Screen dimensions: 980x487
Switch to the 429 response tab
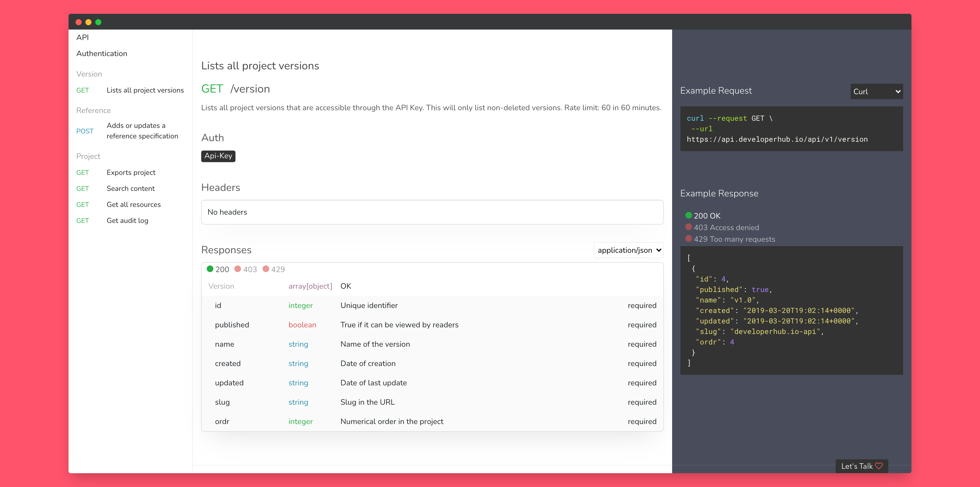(x=274, y=269)
